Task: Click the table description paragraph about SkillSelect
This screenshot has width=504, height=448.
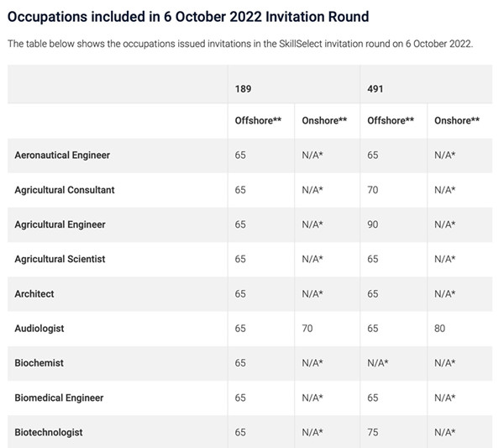Action: click(x=240, y=44)
